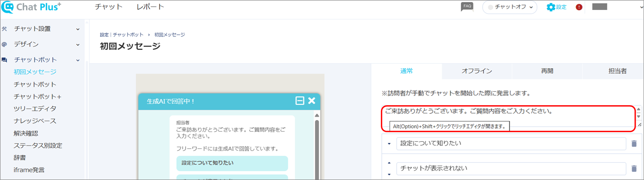Image resolution: width=644 pixels, height=180 pixels.
Task: Open the FAQ speech bubble icon
Action: pos(467,7)
